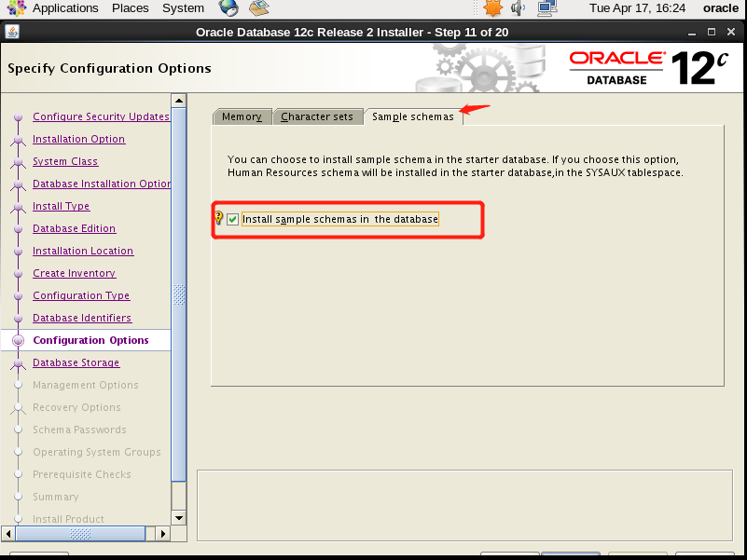Screen dimensions: 747x560
Task: Switch to the Character sets tab
Action: click(317, 116)
